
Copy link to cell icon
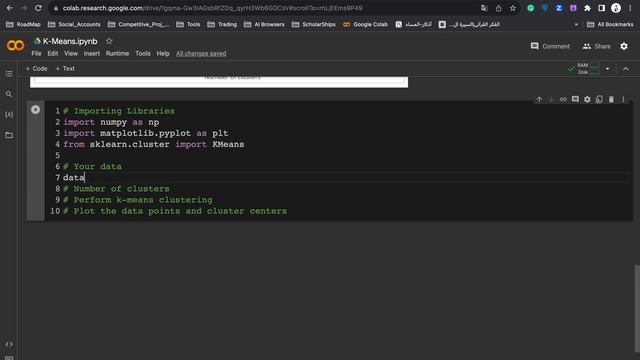[x=563, y=100]
